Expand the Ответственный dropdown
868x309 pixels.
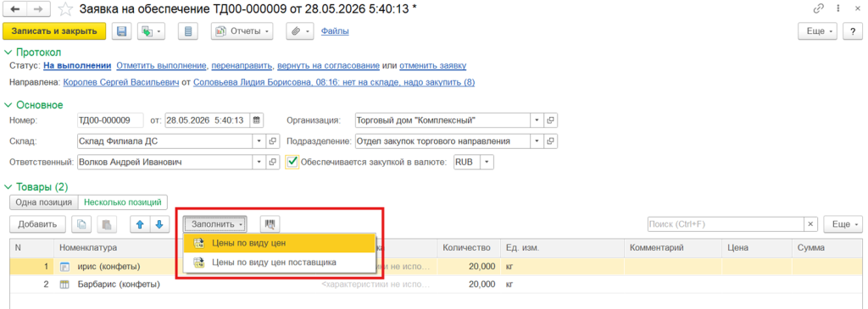pyautogui.click(x=259, y=162)
